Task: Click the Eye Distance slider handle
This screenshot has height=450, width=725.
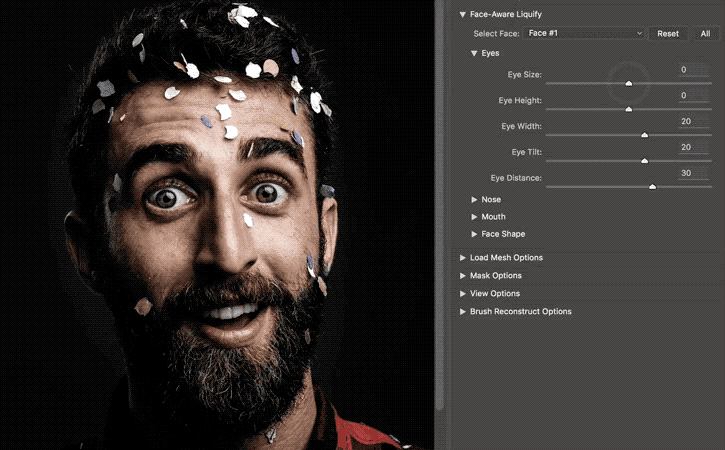Action: point(653,186)
